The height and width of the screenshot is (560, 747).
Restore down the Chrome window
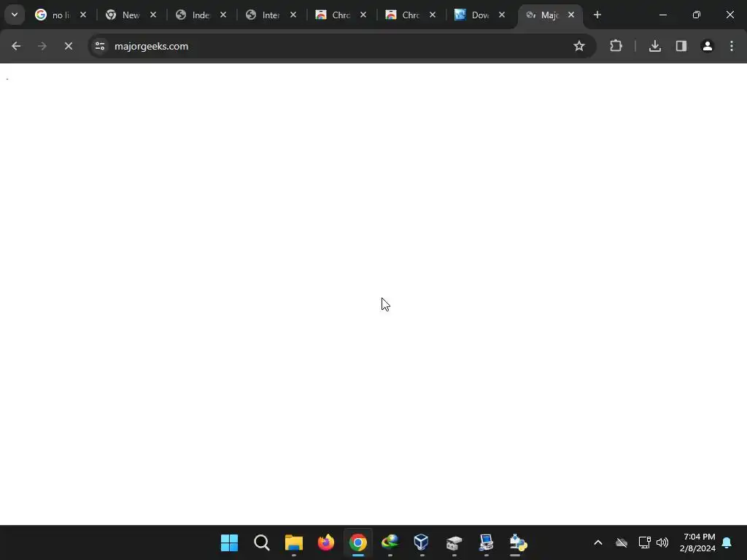(x=697, y=15)
